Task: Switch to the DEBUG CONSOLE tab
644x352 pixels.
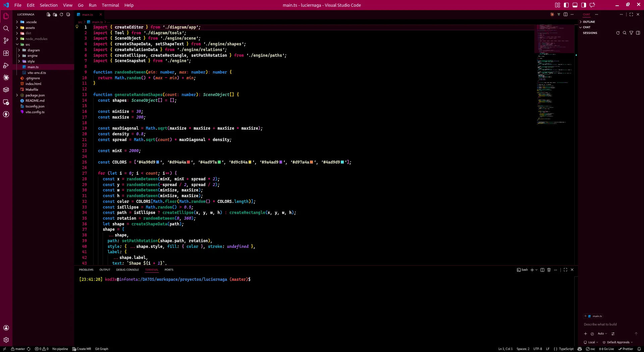Action: coord(127,270)
